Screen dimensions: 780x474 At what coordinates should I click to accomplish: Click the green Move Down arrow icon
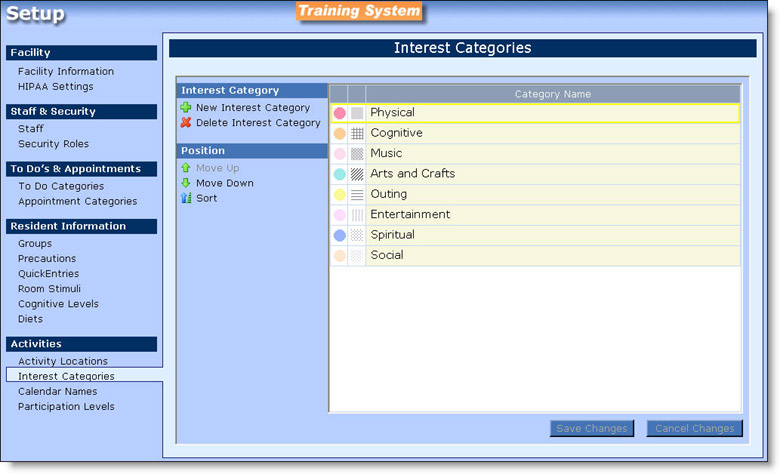pyautogui.click(x=186, y=183)
